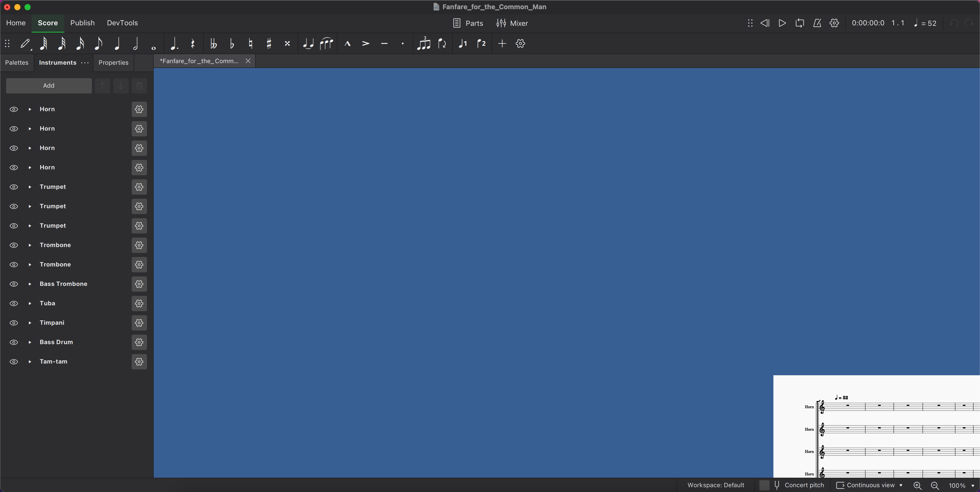Toggle the note input pencil tool

25,43
